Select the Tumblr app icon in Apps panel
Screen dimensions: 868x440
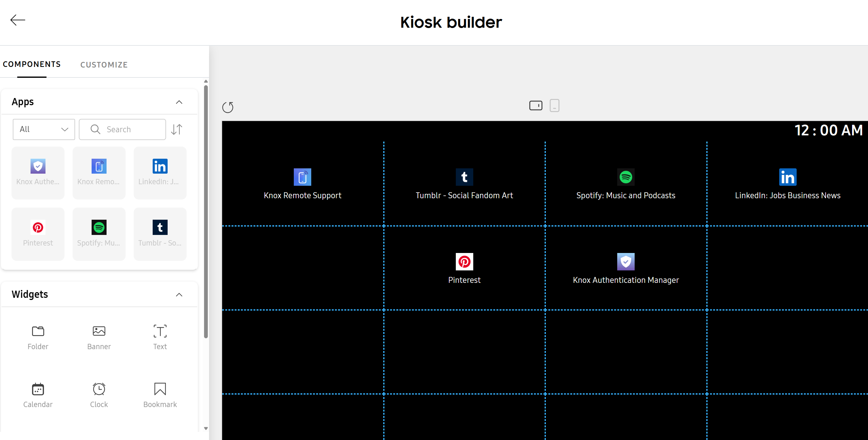[160, 227]
